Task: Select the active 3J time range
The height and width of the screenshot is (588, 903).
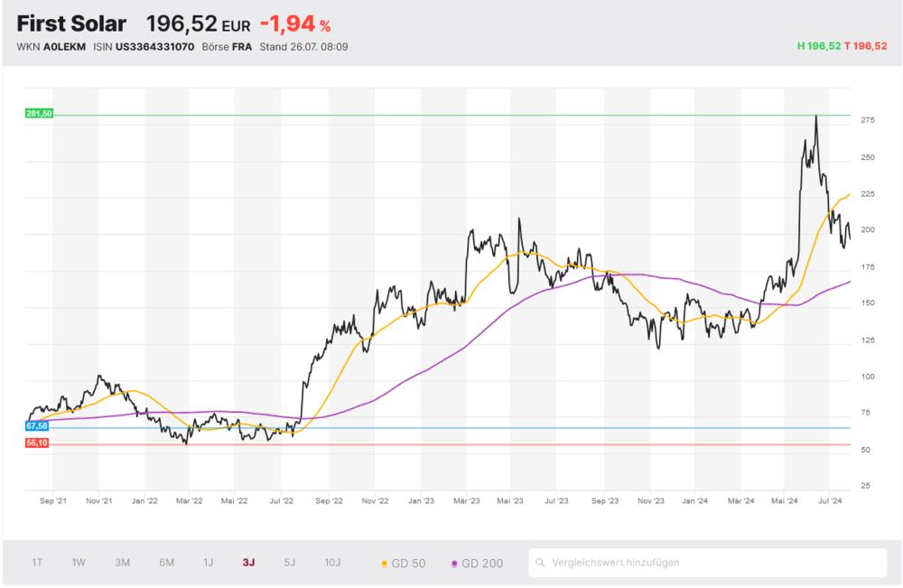Action: coord(249,562)
